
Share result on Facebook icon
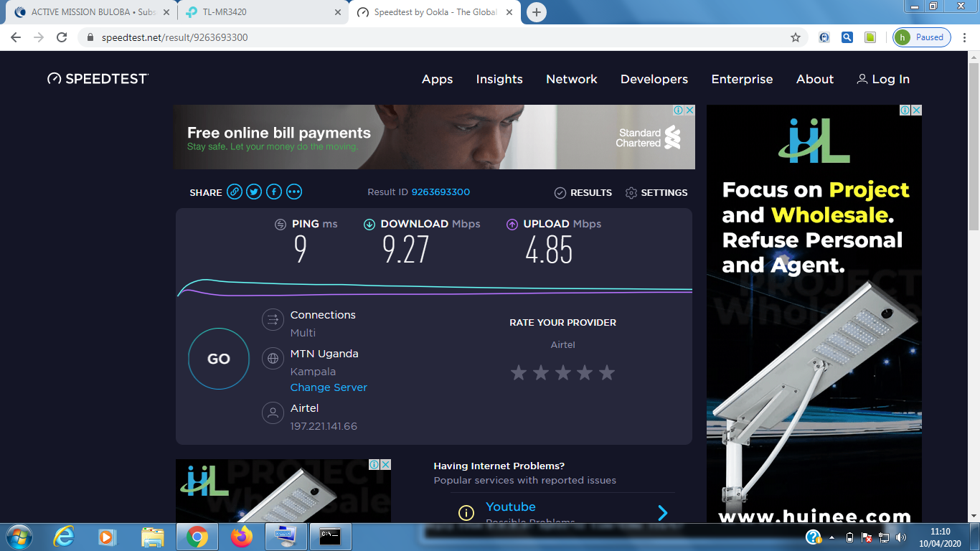(x=274, y=192)
